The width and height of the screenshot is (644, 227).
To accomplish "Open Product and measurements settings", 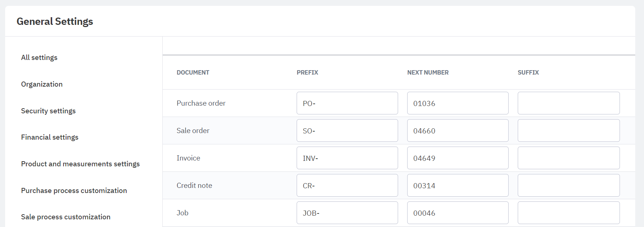I will (80, 164).
